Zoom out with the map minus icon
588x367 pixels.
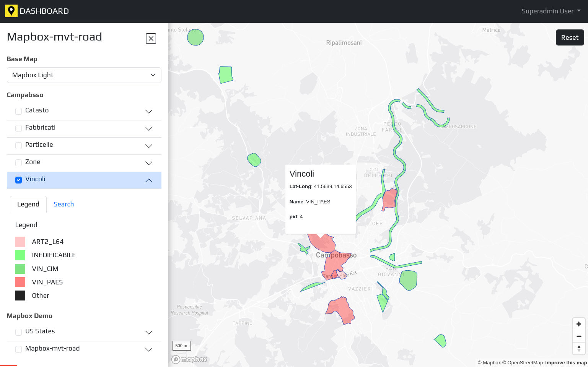click(x=578, y=336)
